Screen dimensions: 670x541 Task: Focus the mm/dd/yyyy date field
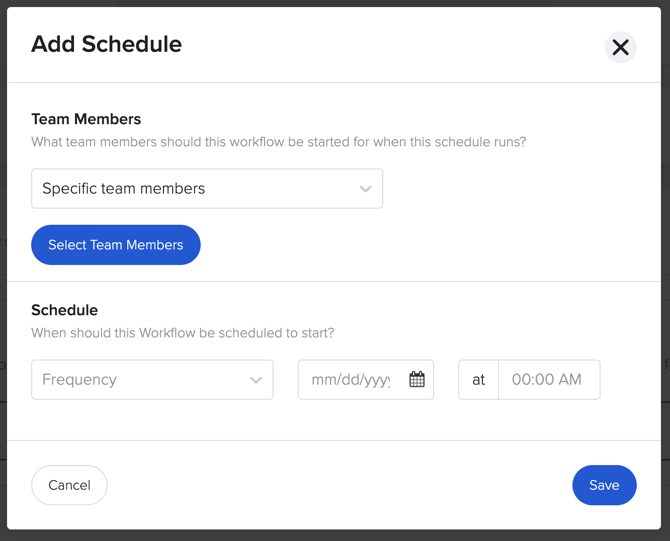pyautogui.click(x=366, y=379)
